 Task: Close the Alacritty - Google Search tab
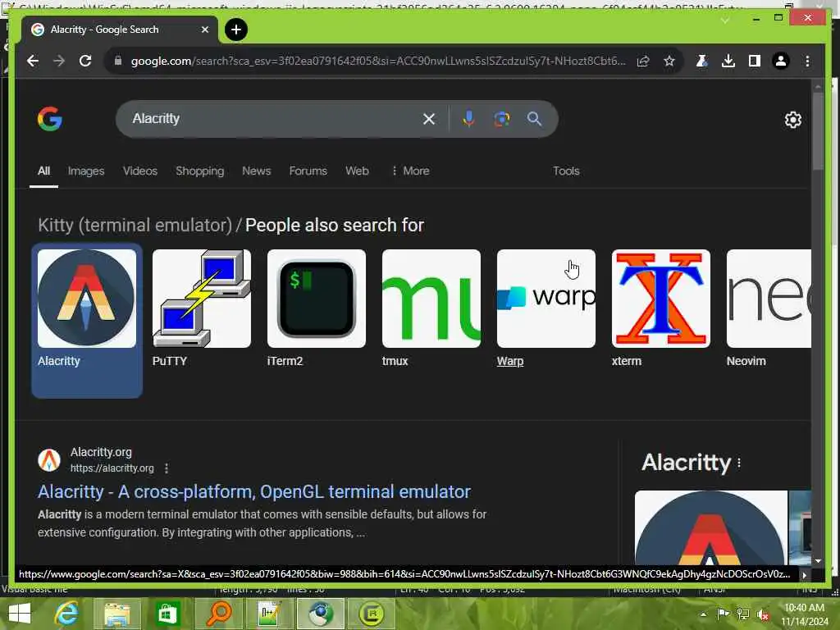pos(204,30)
